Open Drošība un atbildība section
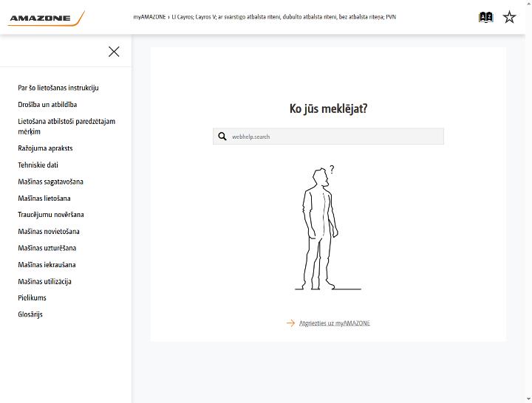Viewport: 532px width, 403px height. click(47, 104)
